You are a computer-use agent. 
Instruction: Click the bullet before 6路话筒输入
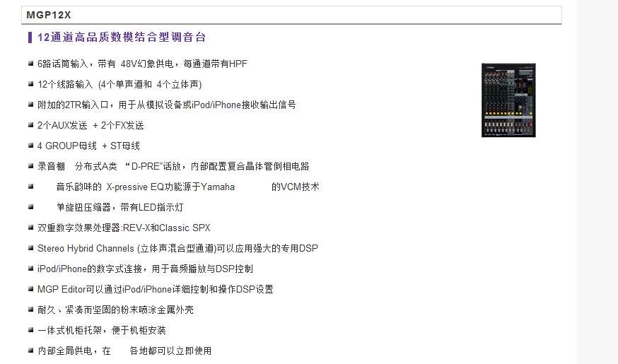31,64
